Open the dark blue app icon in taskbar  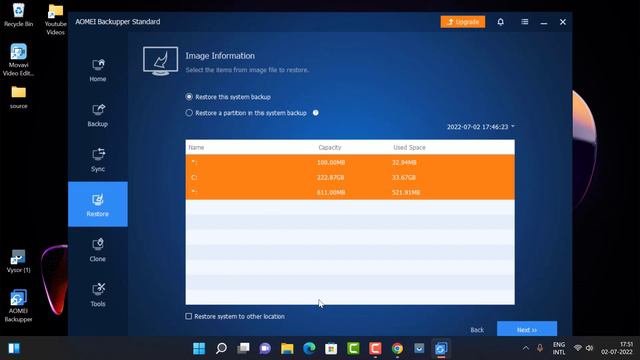tap(419, 348)
